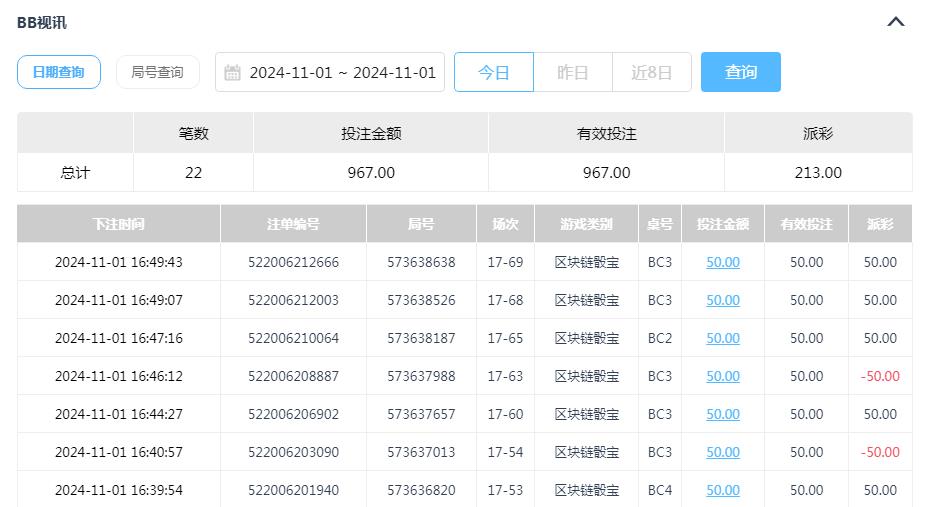Open bet amount link for order 522006206902
This screenshot has height=507, width=933.
[723, 414]
